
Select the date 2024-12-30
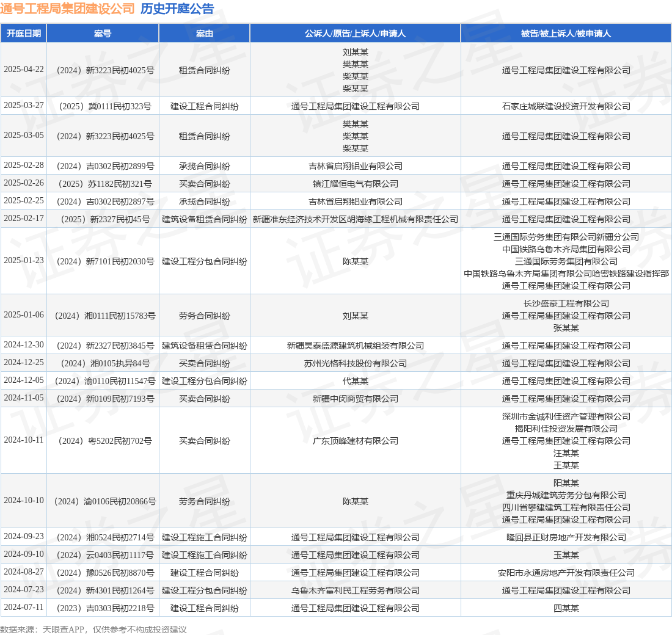click(24, 345)
